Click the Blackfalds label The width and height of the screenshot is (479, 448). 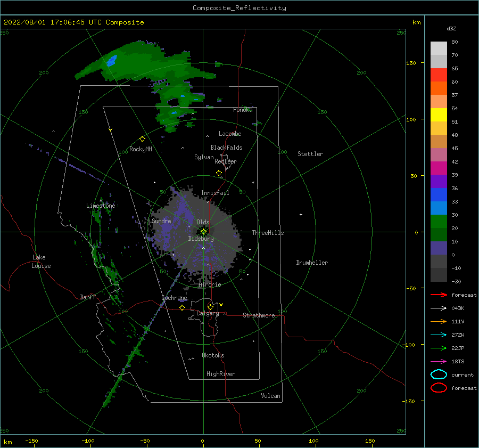(x=226, y=148)
